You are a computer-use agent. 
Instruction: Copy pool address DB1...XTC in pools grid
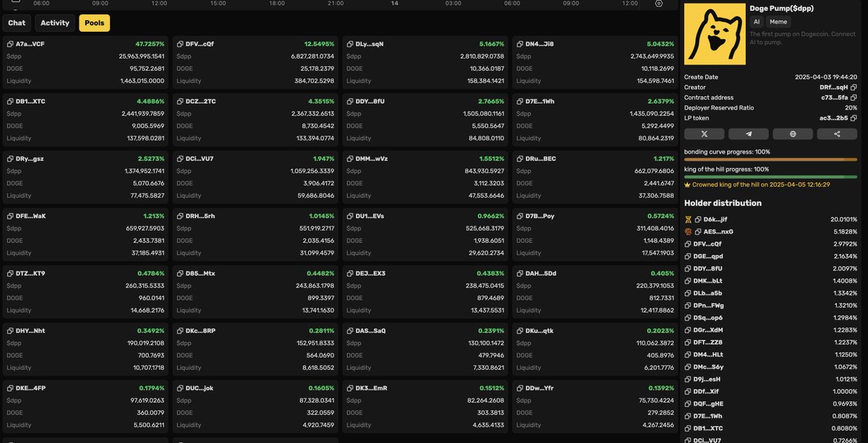pos(9,101)
